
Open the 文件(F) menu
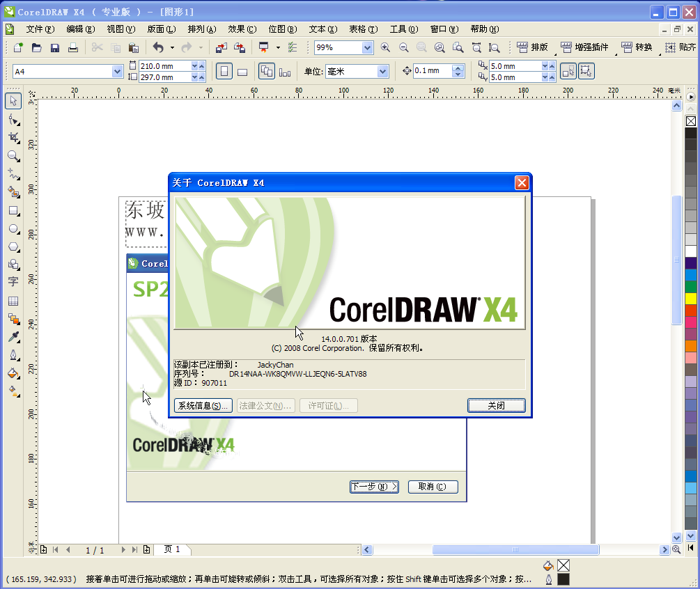(x=40, y=29)
